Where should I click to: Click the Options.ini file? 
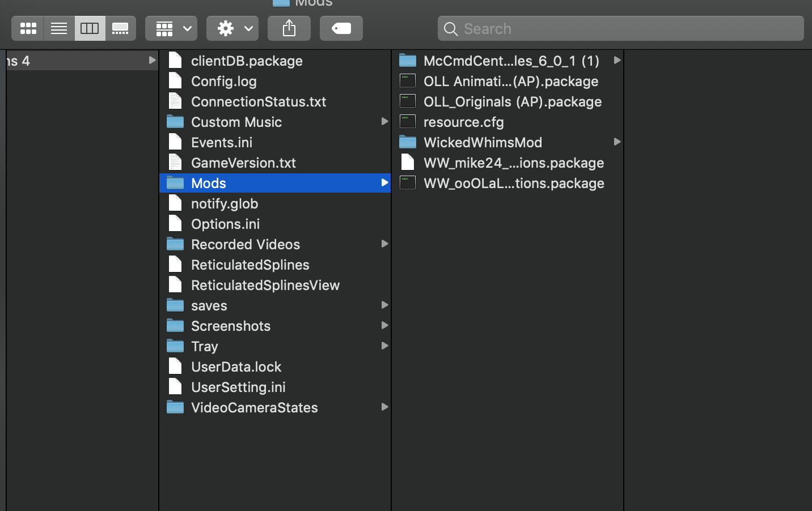click(x=226, y=224)
